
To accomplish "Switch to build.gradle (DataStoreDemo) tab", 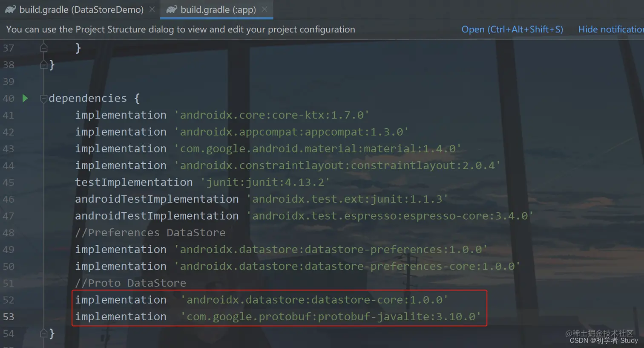I will [81, 9].
